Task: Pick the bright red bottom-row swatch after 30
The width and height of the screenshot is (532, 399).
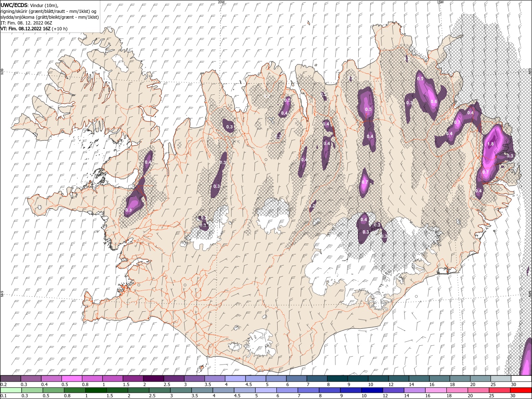Action: (521, 390)
